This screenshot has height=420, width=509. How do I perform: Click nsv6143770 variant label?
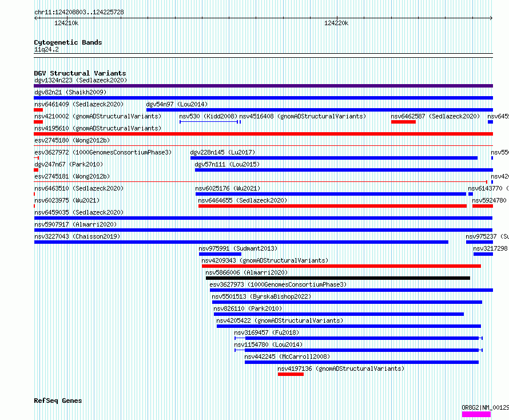click(488, 188)
